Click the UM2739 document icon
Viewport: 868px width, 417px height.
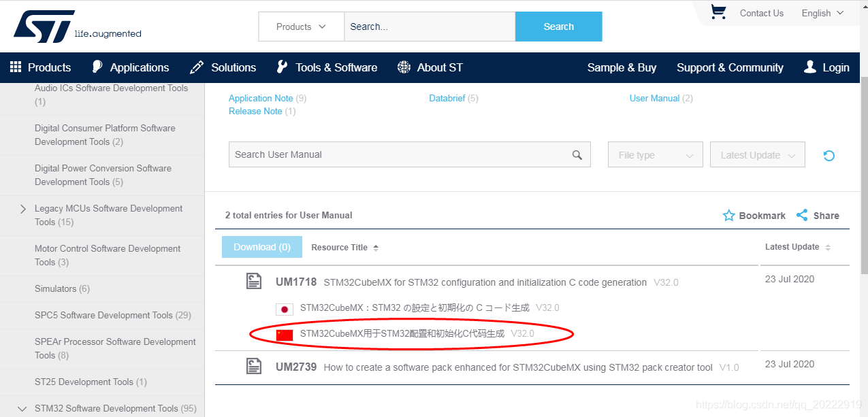tap(254, 367)
